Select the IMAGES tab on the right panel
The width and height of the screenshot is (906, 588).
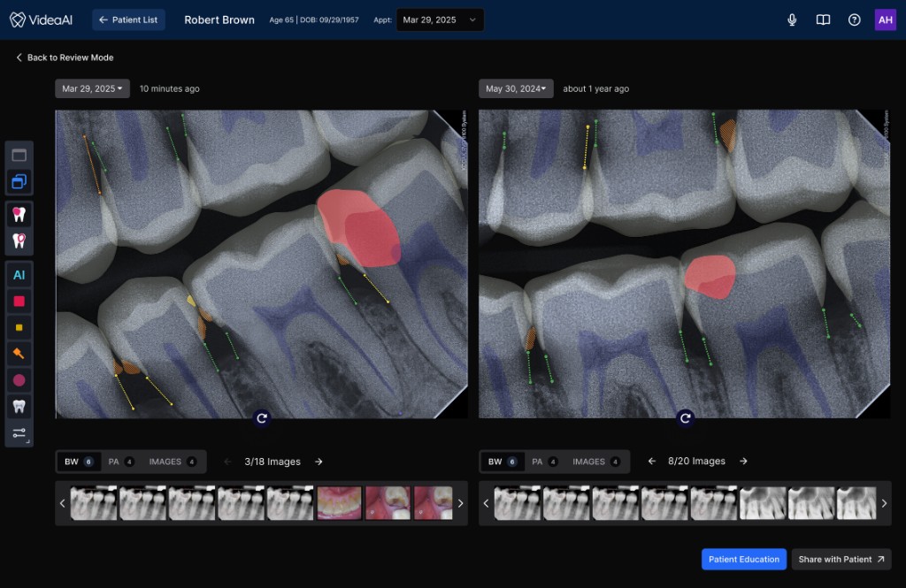tap(590, 461)
